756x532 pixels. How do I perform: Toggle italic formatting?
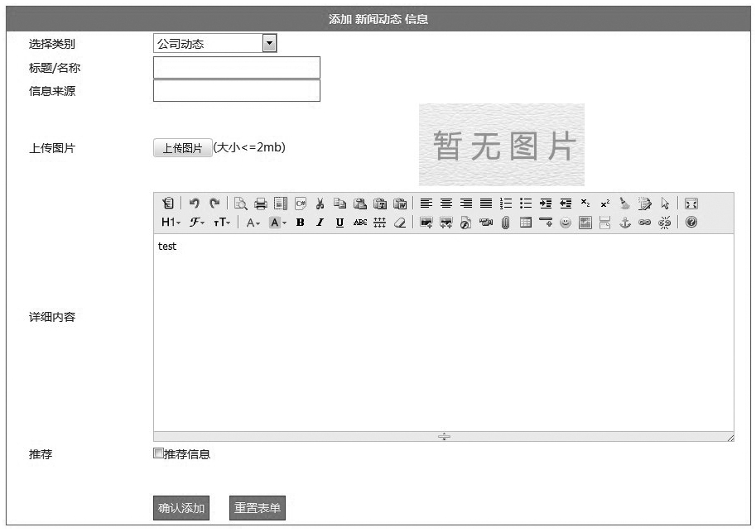pos(320,222)
